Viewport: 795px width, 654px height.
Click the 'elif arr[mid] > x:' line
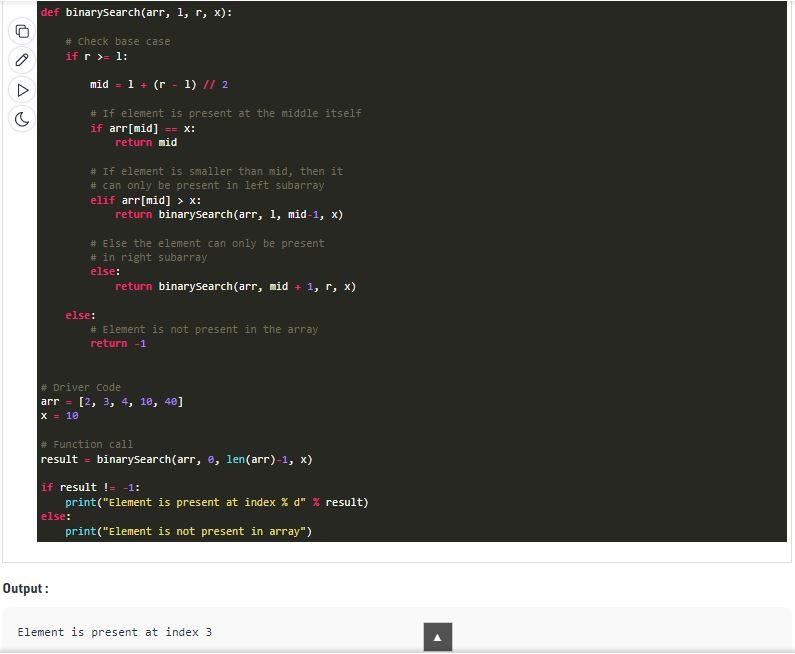pos(146,200)
